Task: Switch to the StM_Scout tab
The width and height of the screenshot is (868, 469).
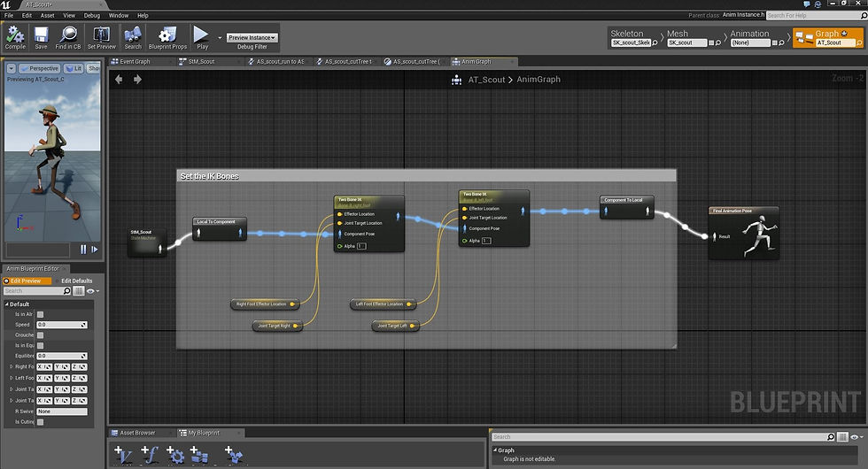Action: tap(202, 61)
